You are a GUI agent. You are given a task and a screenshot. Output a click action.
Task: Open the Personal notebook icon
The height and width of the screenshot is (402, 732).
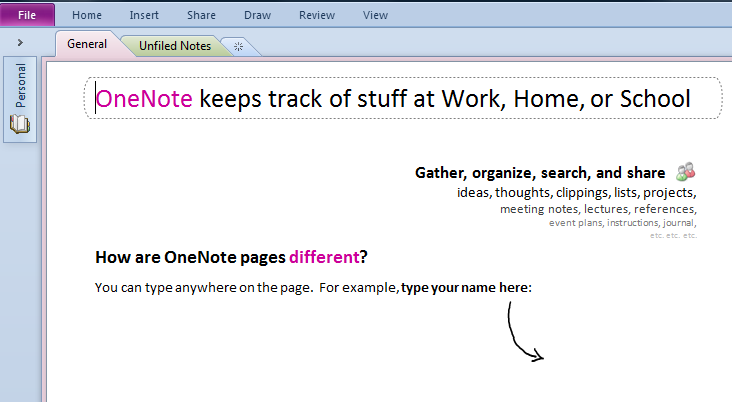[20, 124]
